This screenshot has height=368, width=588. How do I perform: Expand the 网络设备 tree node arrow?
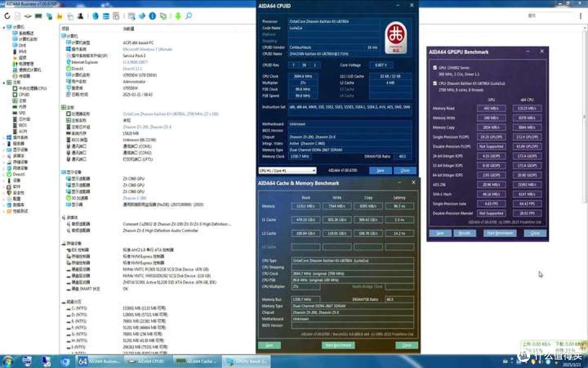(4, 168)
